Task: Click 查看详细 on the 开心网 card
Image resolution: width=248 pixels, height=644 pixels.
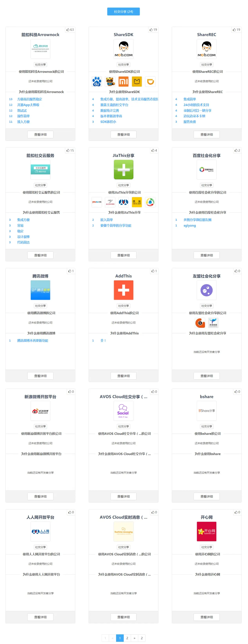Action: [207, 617]
